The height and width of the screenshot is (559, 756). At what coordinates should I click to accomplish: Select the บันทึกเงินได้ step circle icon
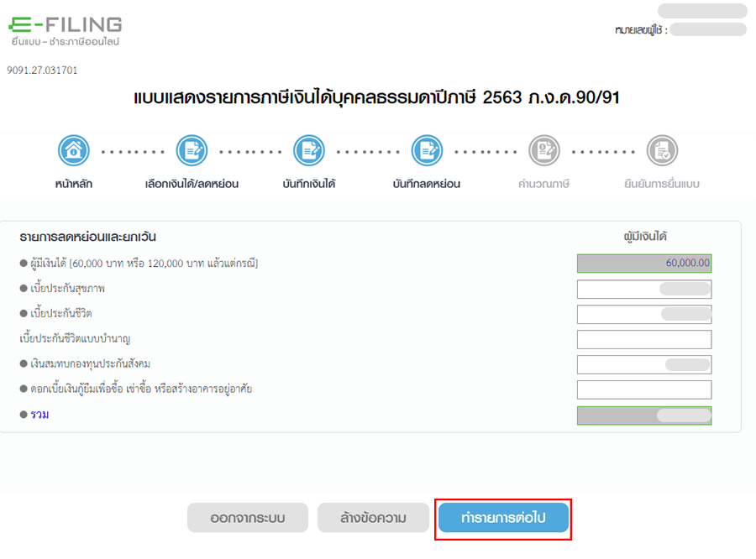pos(309,151)
